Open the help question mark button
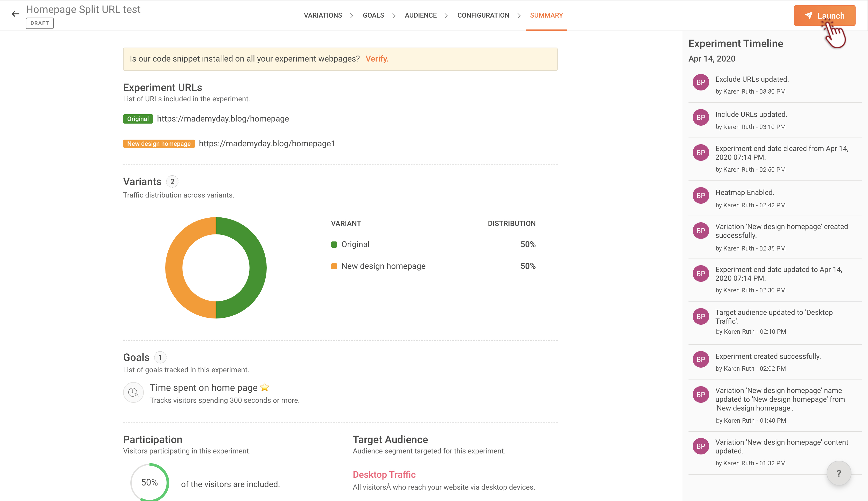Viewport: 868px width, 501px height. click(839, 474)
